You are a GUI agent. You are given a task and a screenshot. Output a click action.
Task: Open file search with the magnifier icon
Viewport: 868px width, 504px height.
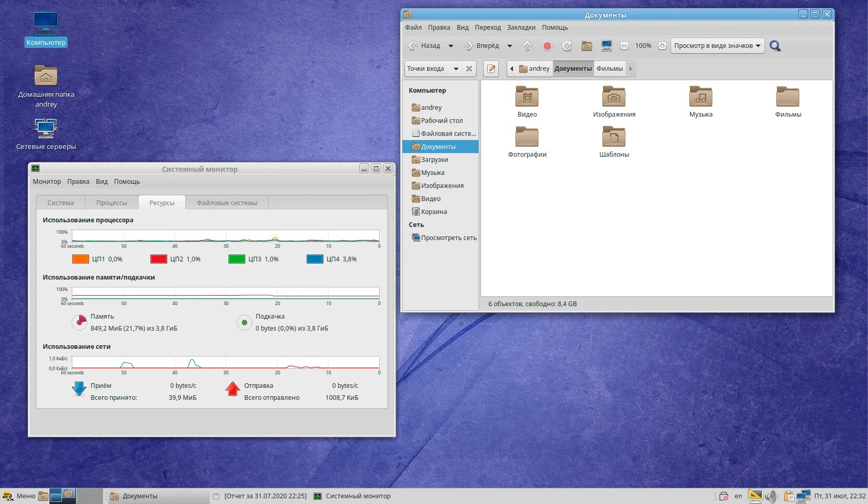click(x=775, y=46)
